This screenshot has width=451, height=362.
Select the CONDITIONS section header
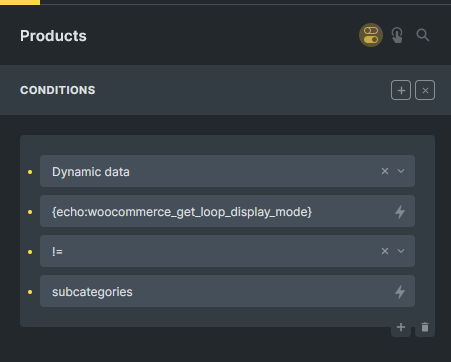pos(58,90)
